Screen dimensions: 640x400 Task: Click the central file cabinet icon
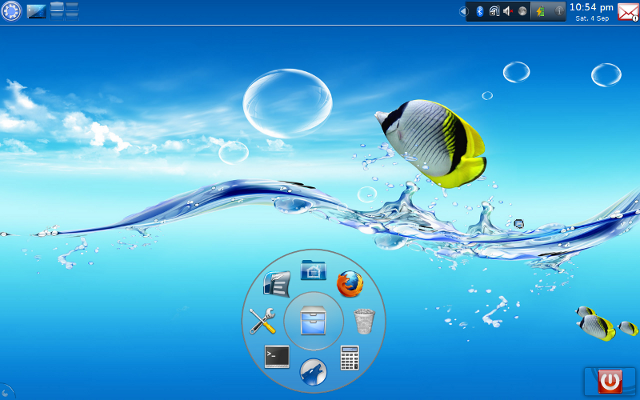click(x=313, y=321)
